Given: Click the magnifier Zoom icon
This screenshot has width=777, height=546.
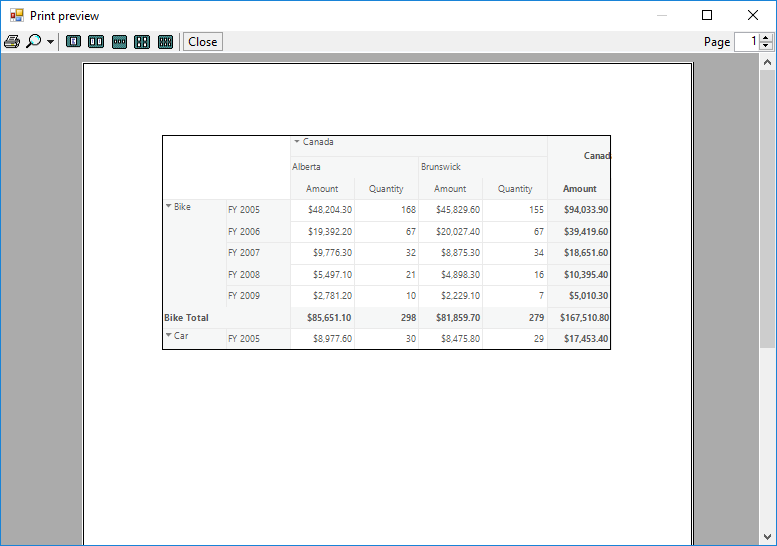Looking at the screenshot, I should [x=34, y=42].
